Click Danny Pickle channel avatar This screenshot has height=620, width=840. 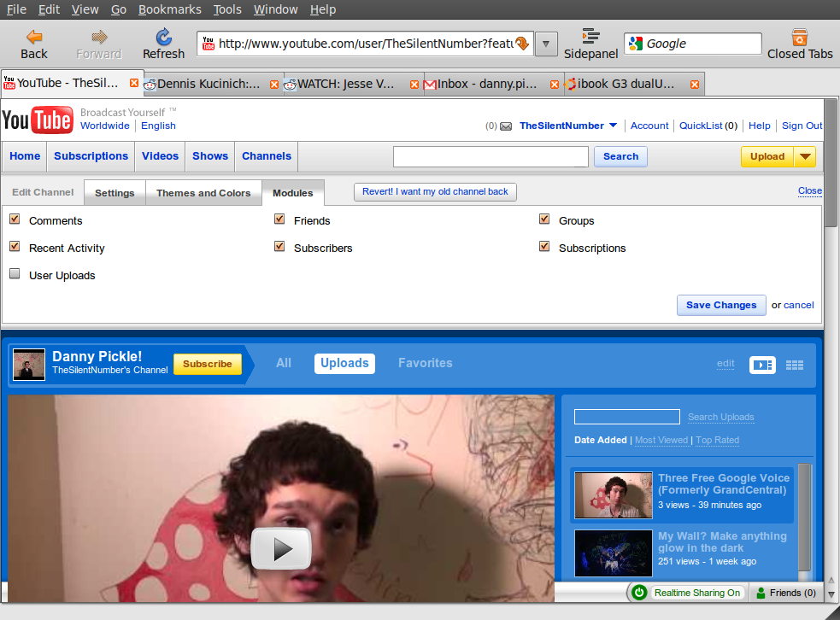click(29, 365)
